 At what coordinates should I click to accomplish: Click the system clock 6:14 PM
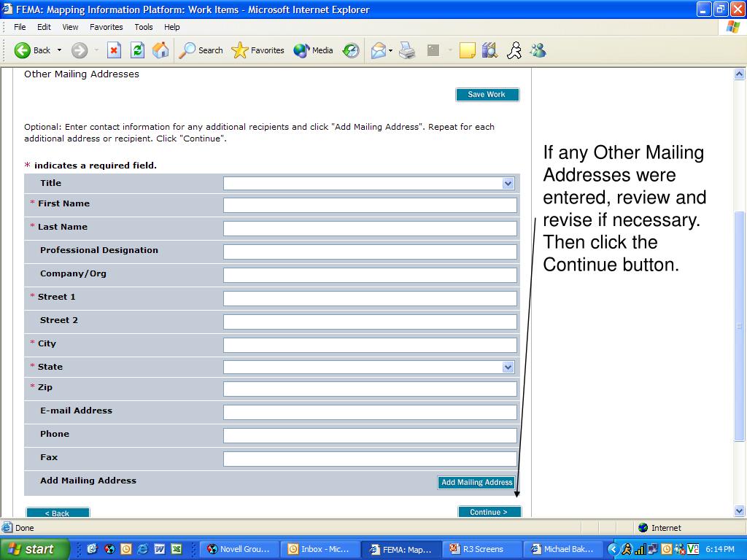click(720, 549)
